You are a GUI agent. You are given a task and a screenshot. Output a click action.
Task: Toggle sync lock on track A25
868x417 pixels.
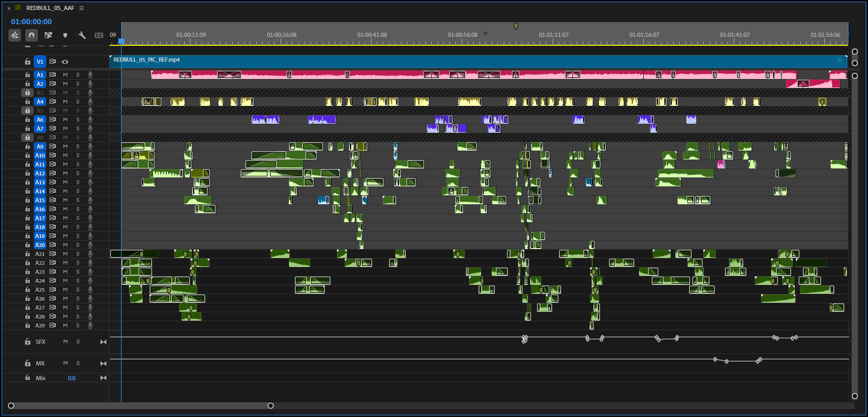pyautogui.click(x=53, y=290)
